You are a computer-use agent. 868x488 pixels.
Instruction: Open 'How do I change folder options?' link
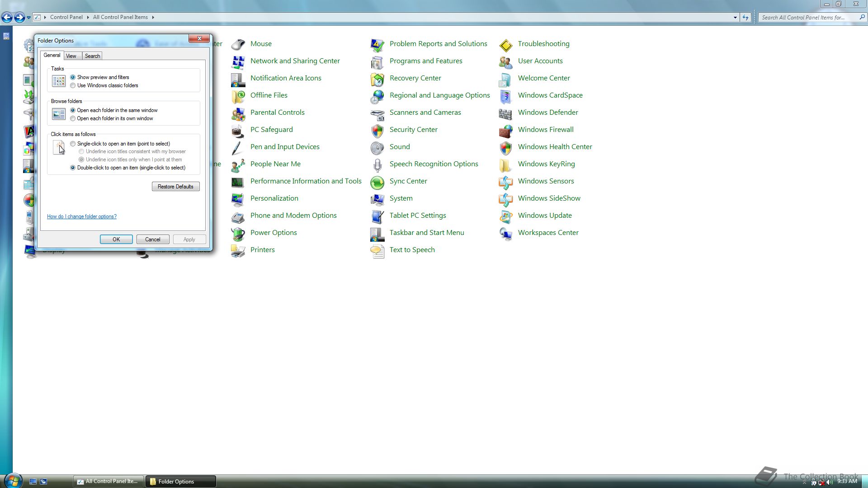coord(82,216)
